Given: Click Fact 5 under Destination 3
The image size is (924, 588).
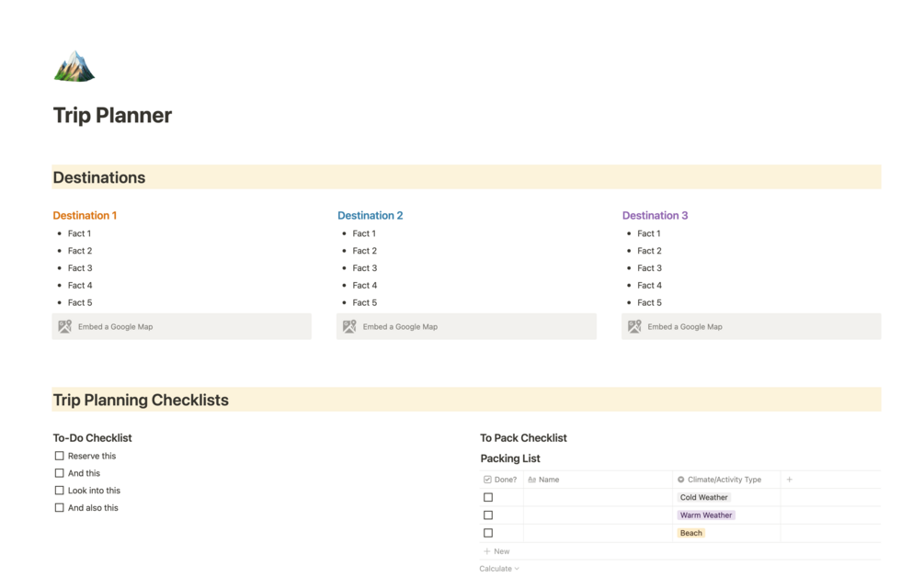Looking at the screenshot, I should 649,302.
